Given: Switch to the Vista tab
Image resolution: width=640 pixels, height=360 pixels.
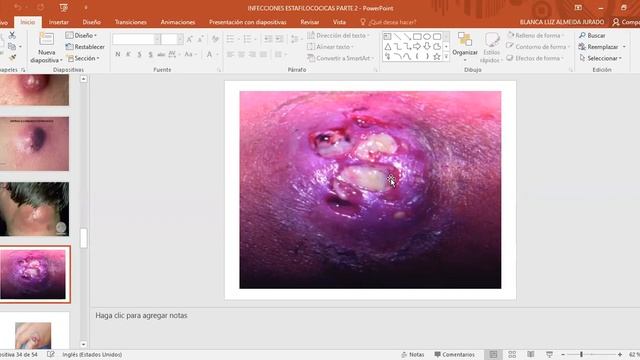Looking at the screenshot, I should pyautogui.click(x=339, y=22).
